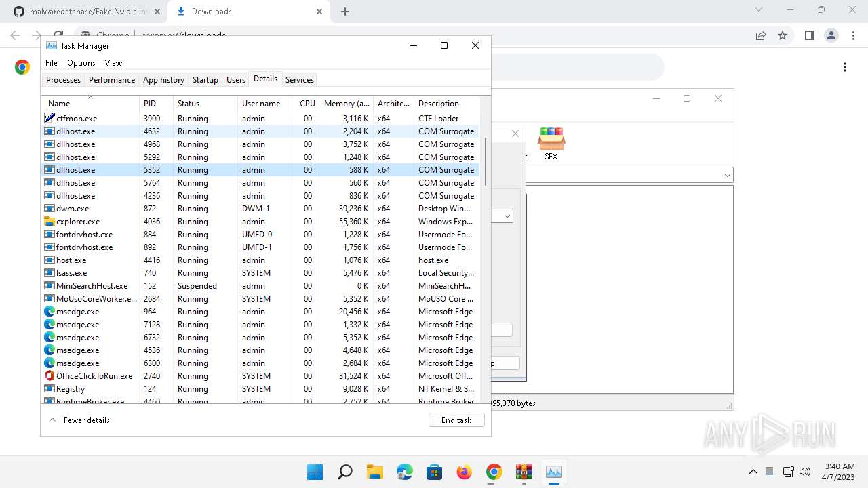Sort by the Status column header

point(205,103)
